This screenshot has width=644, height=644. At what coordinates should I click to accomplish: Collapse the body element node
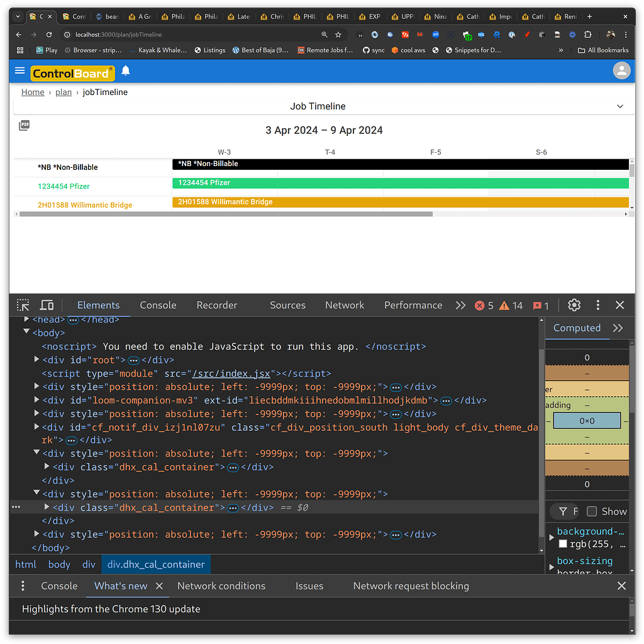pos(26,332)
